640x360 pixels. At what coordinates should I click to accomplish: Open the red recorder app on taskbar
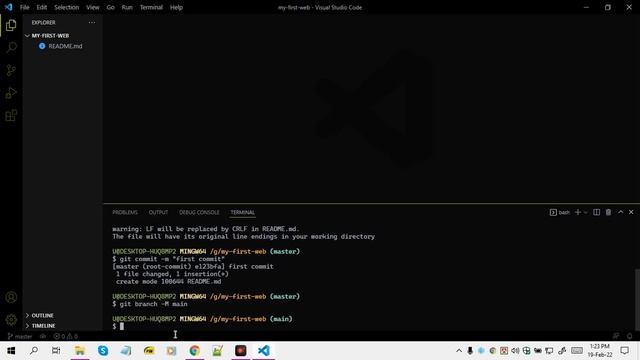tap(241, 351)
